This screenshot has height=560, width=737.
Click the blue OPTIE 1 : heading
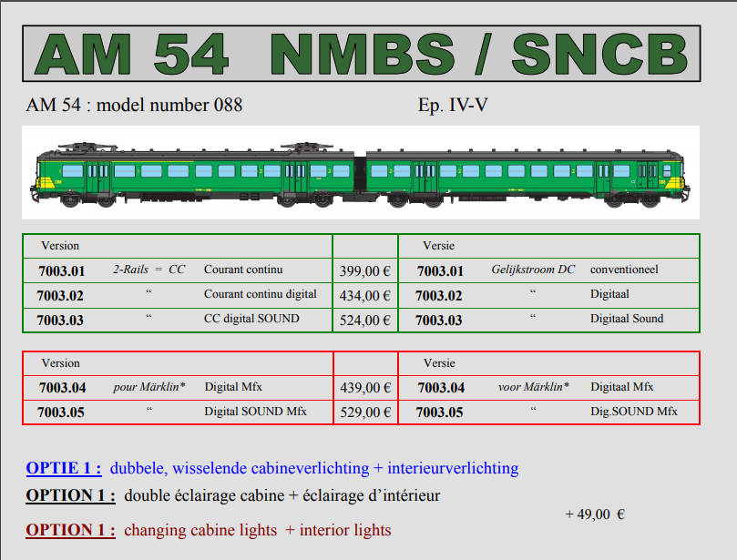(64, 468)
